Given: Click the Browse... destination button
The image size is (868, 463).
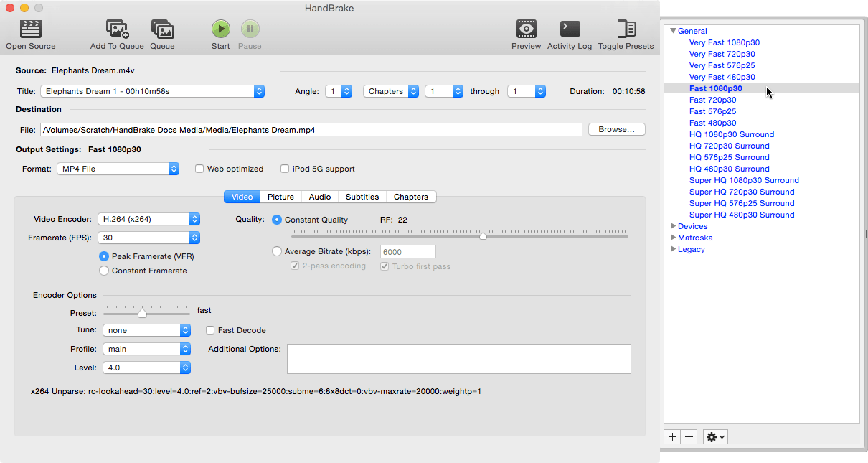Looking at the screenshot, I should pos(616,129).
